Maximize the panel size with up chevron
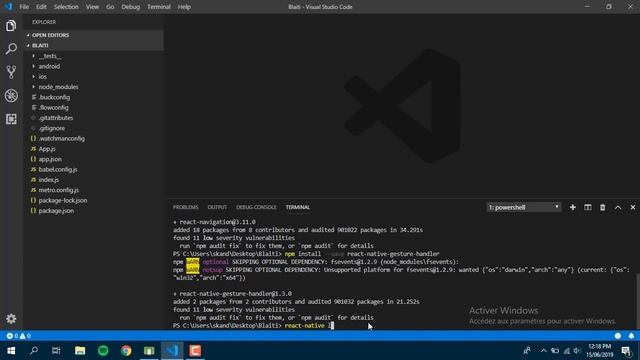The width and height of the screenshot is (640, 360). coord(618,207)
